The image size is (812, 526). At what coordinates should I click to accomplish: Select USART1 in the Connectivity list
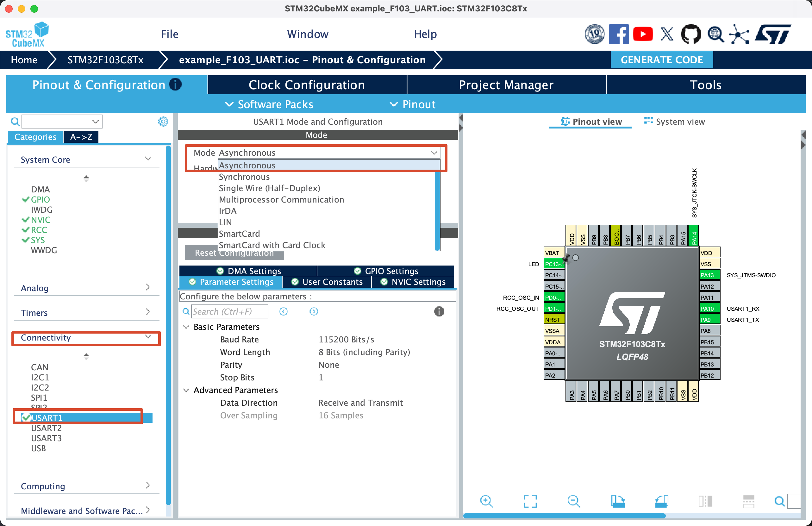tap(47, 417)
